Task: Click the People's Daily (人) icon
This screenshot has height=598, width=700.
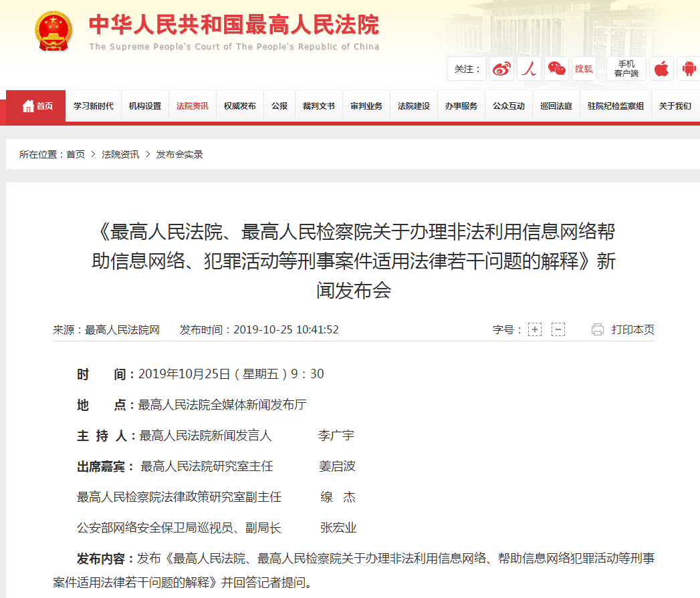Action: pos(530,69)
